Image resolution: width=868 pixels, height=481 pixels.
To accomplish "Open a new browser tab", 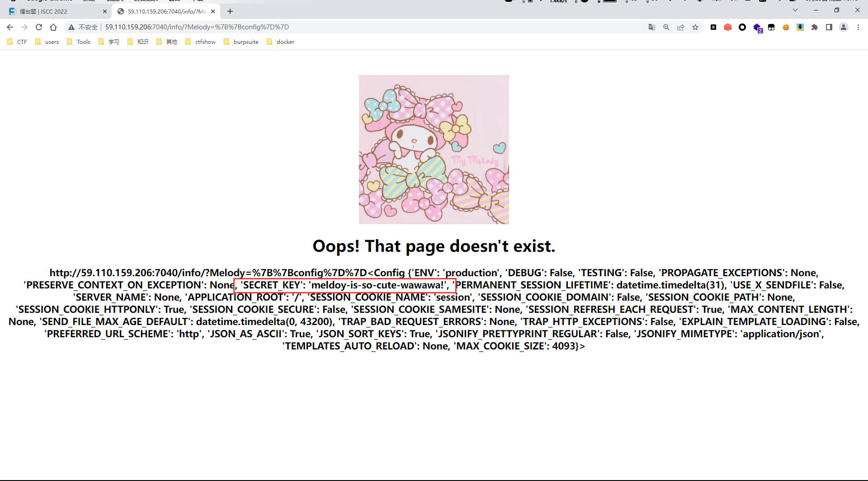I will tap(230, 11).
